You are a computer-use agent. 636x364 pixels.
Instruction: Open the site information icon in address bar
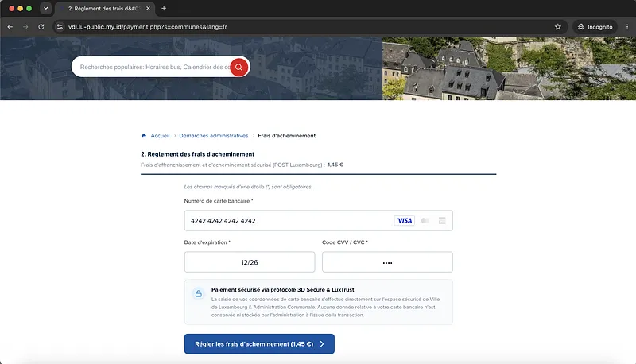coord(60,27)
